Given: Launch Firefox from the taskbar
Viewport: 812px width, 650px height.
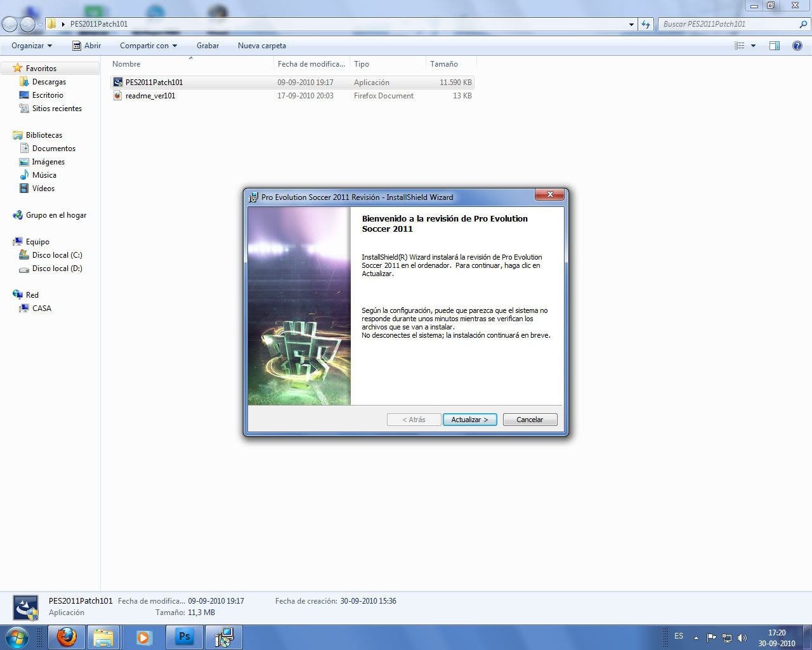Looking at the screenshot, I should click(66, 637).
